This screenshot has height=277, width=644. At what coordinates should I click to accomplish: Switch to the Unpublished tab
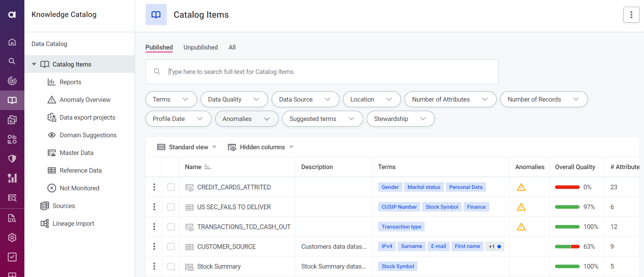(201, 47)
